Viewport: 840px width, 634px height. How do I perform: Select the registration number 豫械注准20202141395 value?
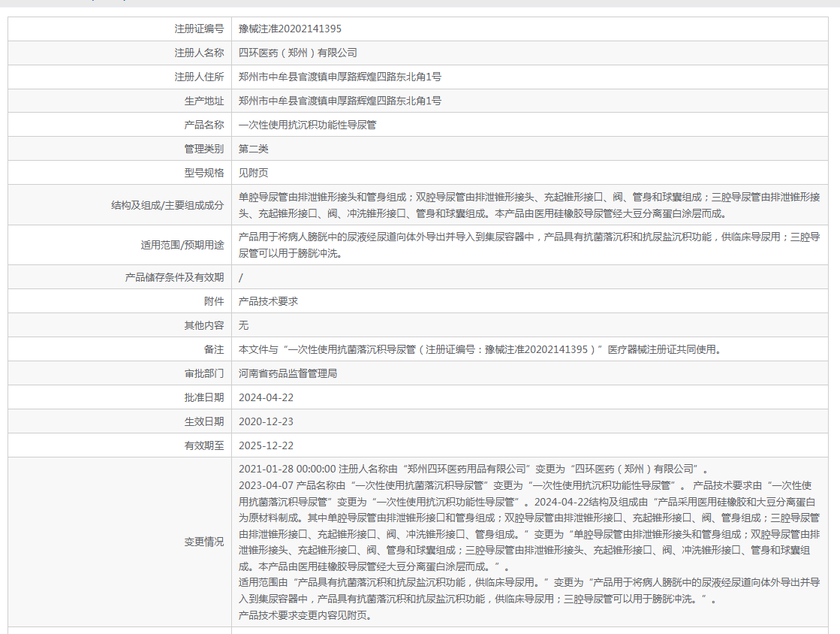click(290, 29)
